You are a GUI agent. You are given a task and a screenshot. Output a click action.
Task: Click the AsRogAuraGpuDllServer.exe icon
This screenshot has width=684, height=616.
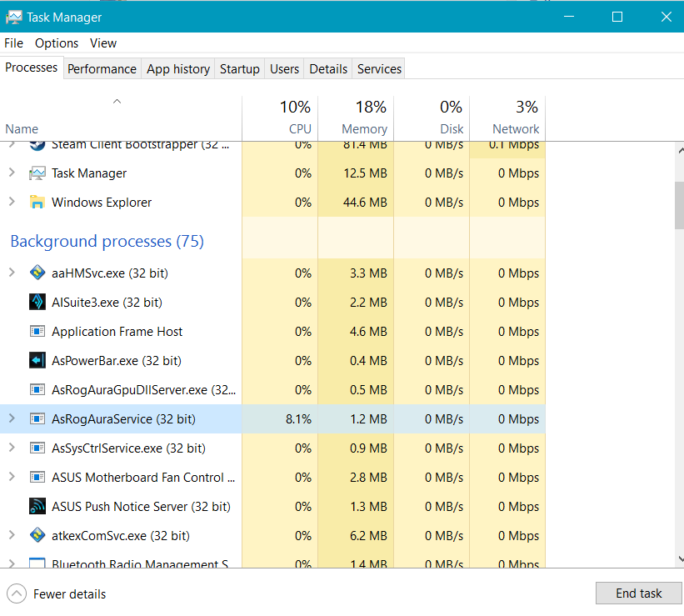tap(37, 389)
